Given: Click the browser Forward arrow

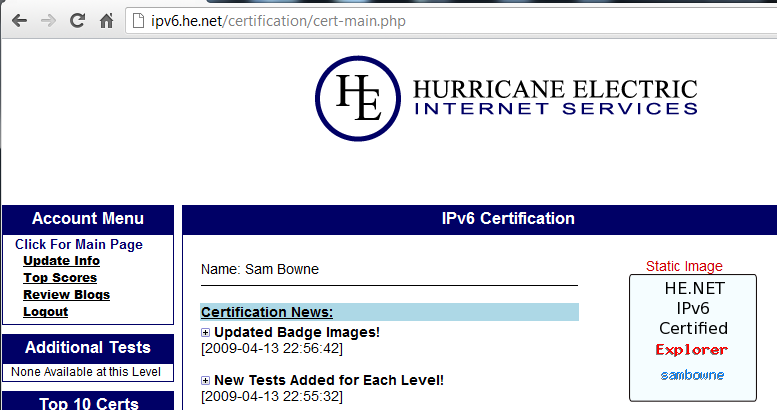Looking at the screenshot, I should [x=48, y=21].
